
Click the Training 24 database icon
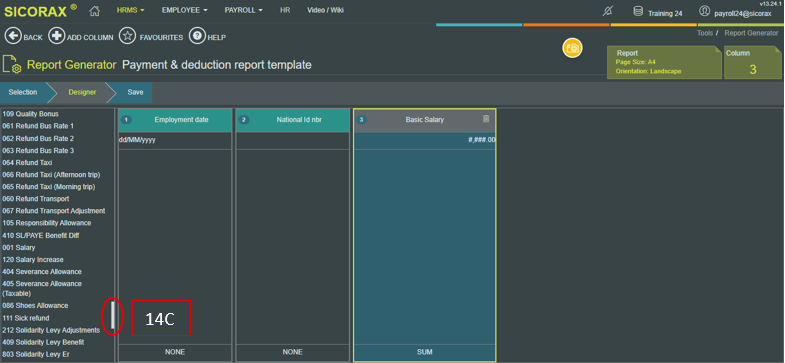tap(638, 12)
